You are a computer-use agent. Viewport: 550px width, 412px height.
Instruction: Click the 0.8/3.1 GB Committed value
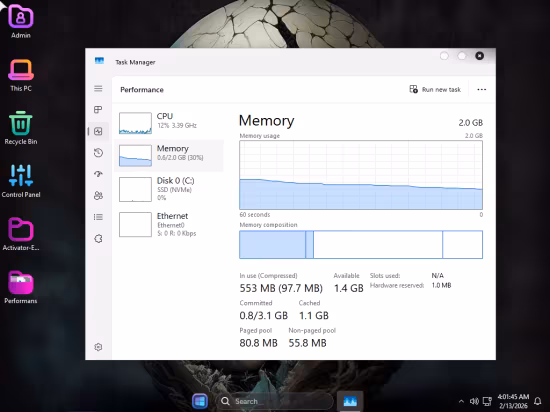263,316
